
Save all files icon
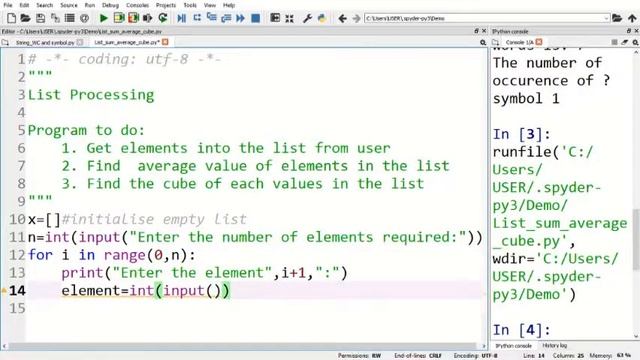[x=55, y=18]
